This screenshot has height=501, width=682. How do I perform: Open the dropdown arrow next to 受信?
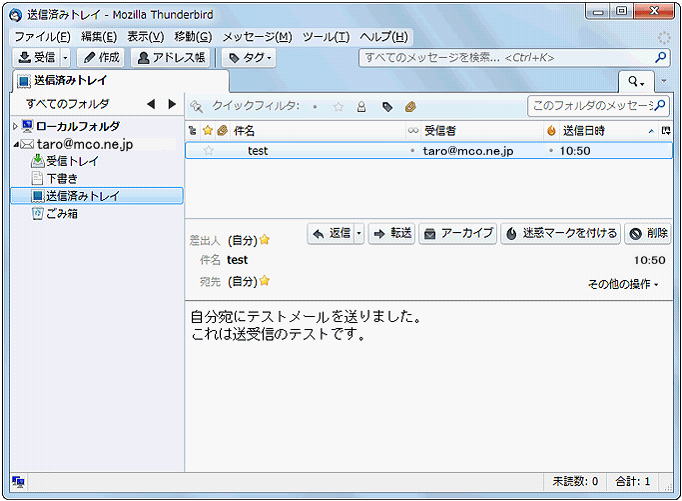tap(65, 57)
